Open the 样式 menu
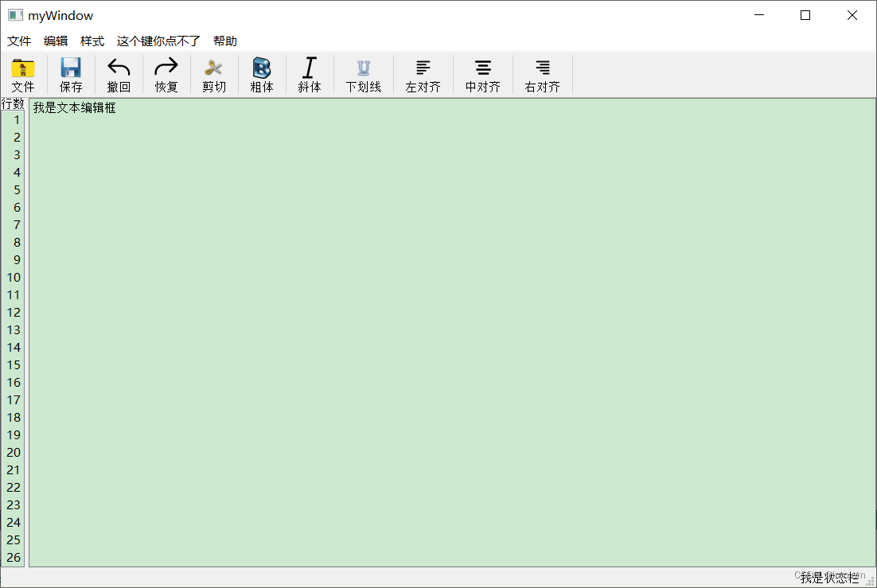 92,41
